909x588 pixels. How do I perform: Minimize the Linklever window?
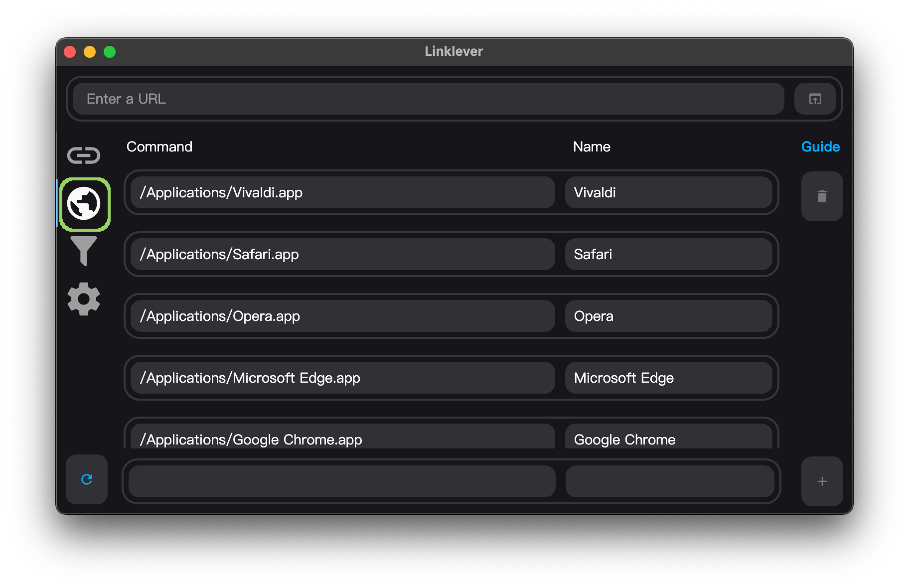pyautogui.click(x=90, y=52)
